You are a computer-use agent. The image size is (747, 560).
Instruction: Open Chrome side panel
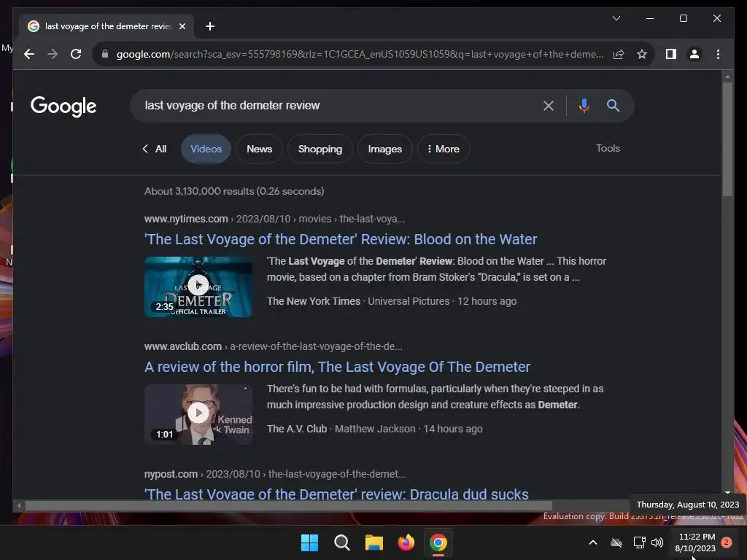[x=671, y=54]
